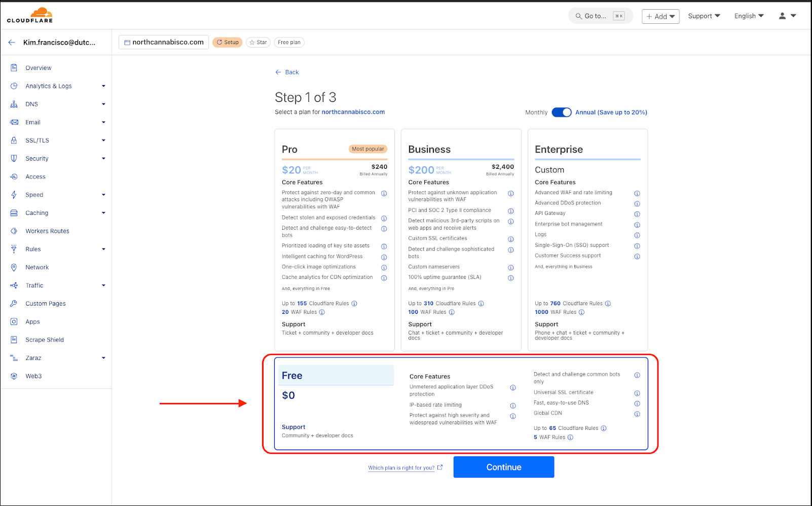The width and height of the screenshot is (812, 506).
Task: Click info icon next to 5 WAF Rules
Action: click(570, 438)
